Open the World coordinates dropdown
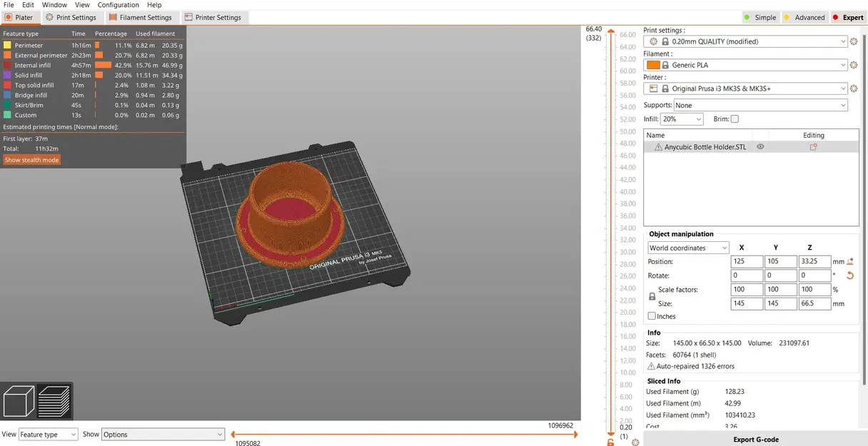 (688, 248)
